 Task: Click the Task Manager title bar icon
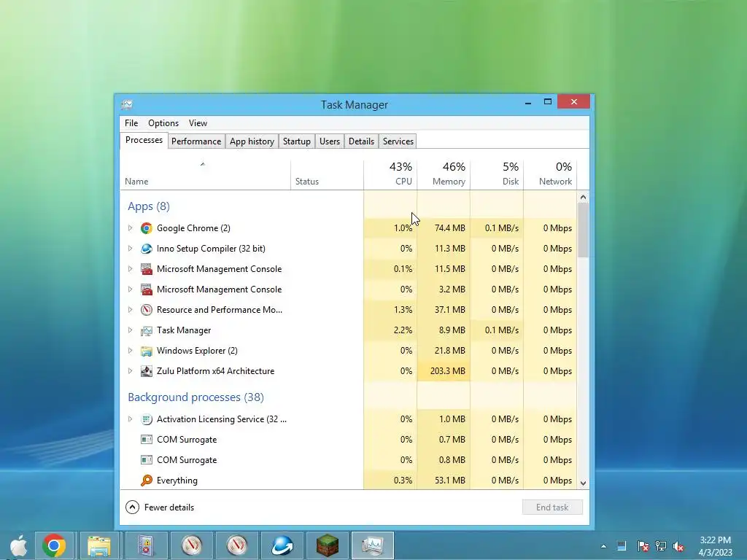pos(127,105)
